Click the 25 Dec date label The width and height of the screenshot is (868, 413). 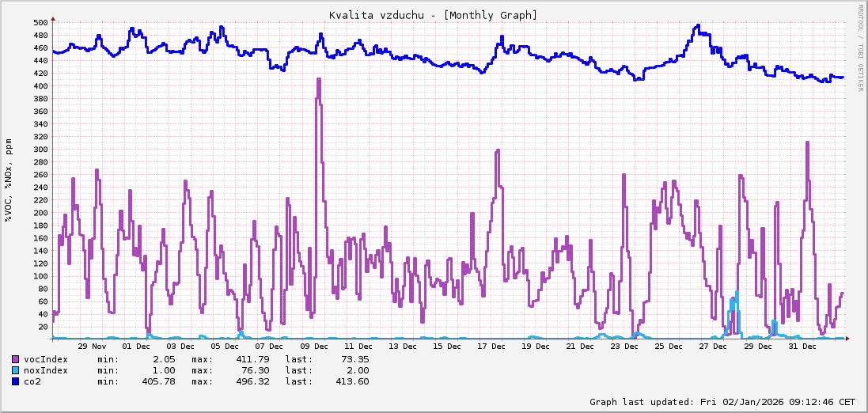(669, 347)
